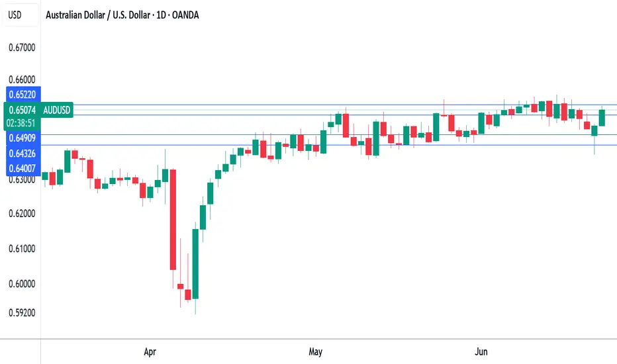617x364 pixels.
Task: Click the large red April crash candle
Action: 173,220
